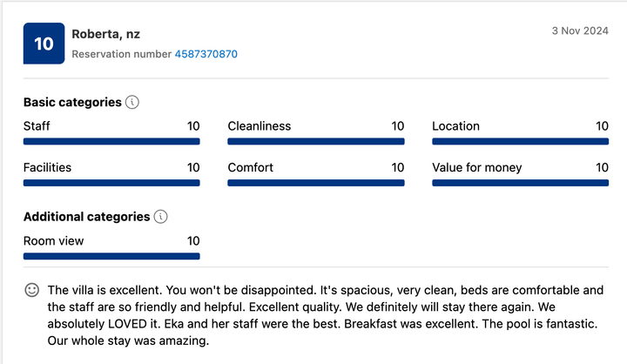The image size is (627, 364).
Task: Open reservation number 4587370870 link
Action: (206, 54)
